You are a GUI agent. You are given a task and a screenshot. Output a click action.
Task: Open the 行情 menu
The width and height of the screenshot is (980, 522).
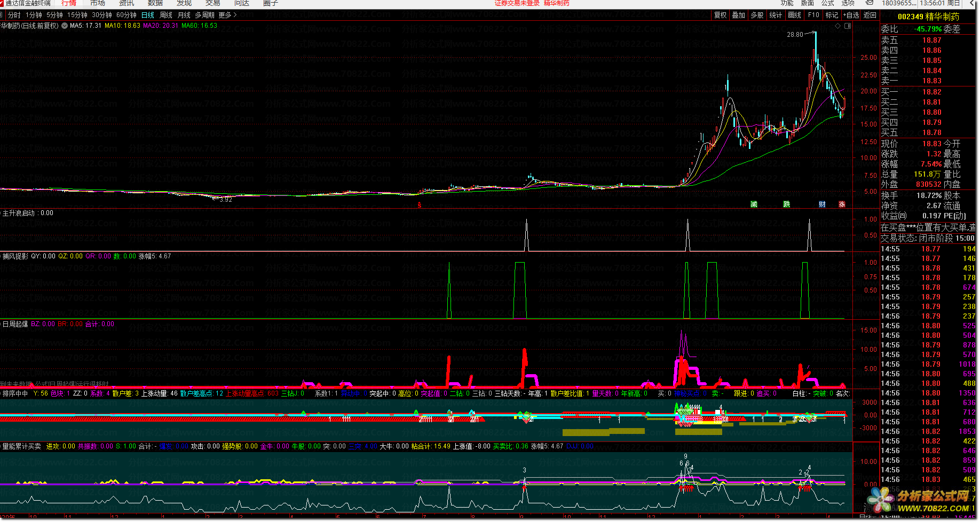(69, 3)
